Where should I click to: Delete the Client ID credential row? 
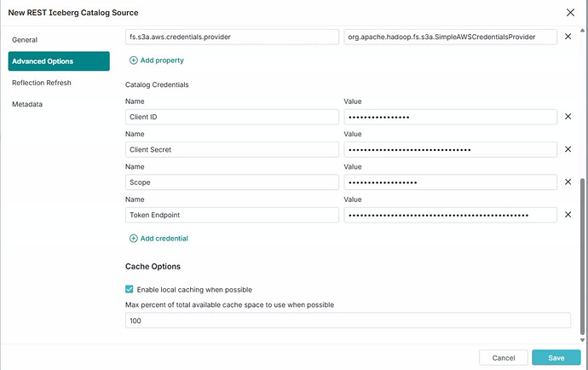pos(568,117)
